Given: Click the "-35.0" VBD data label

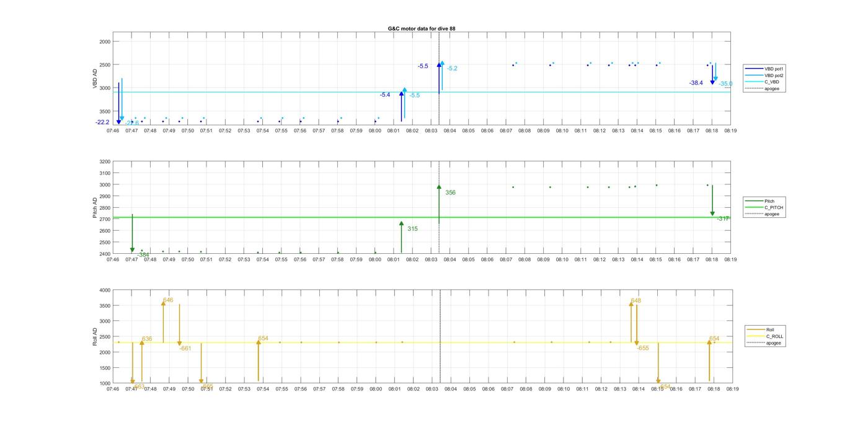Looking at the screenshot, I should (x=725, y=84).
